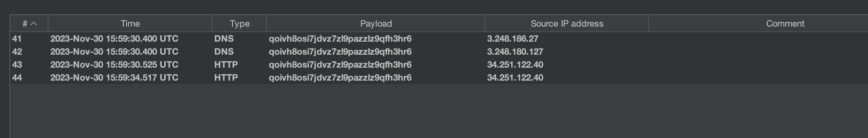The width and height of the screenshot is (868, 138).
Task: Select interaction row number 42
Action: [x=17, y=52]
